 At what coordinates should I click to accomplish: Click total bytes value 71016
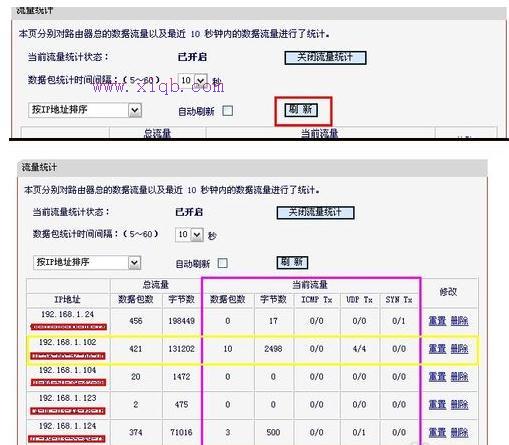[181, 433]
